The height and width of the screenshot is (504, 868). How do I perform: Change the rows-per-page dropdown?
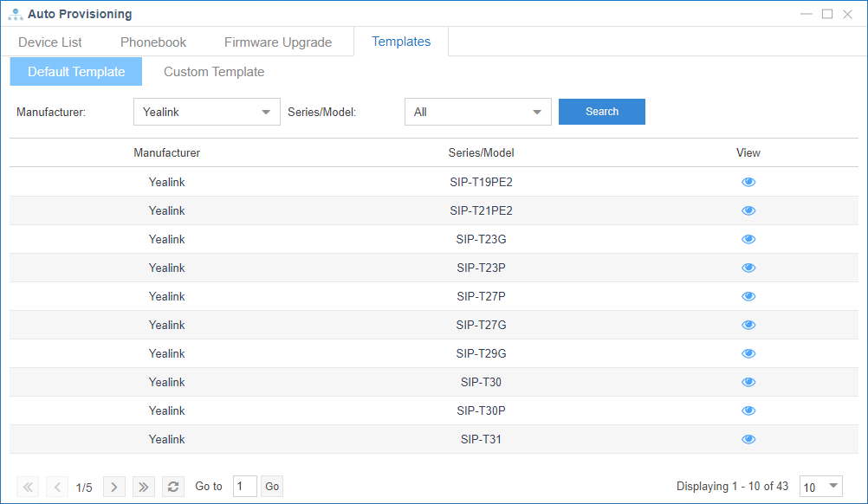point(821,487)
